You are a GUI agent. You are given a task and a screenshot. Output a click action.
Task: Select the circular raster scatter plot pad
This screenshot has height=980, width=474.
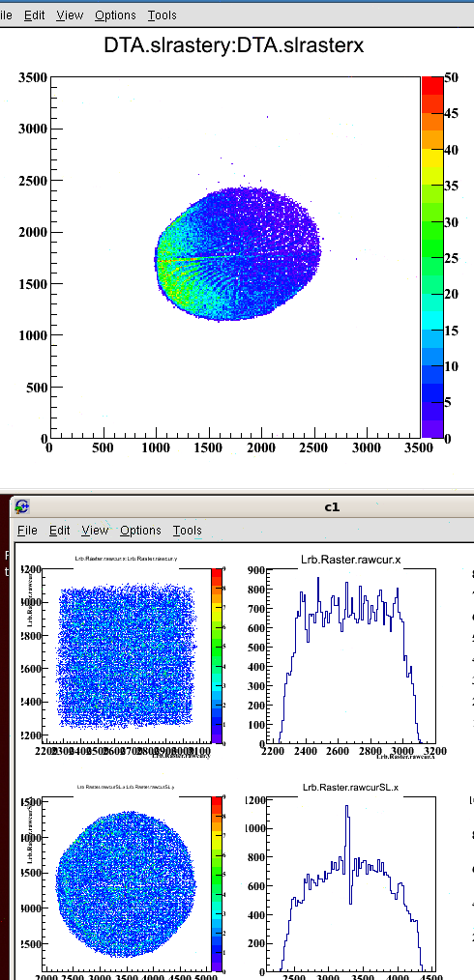coord(127,883)
